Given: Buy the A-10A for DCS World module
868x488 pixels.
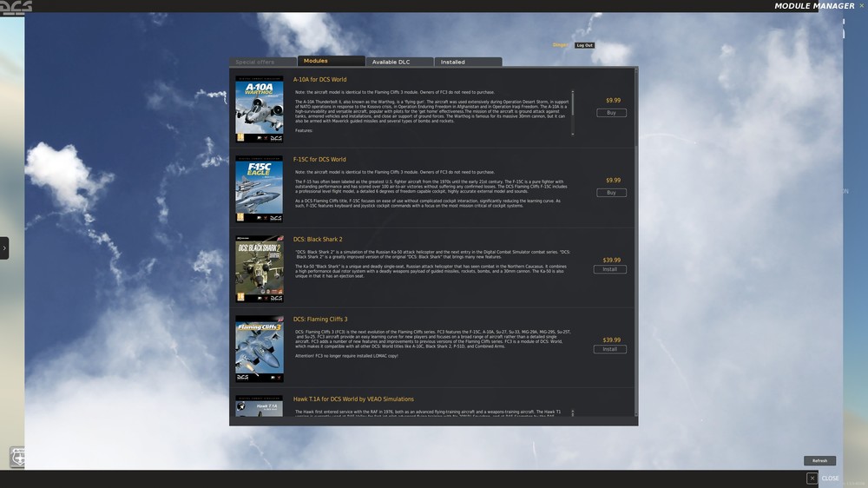Looking at the screenshot, I should (611, 112).
